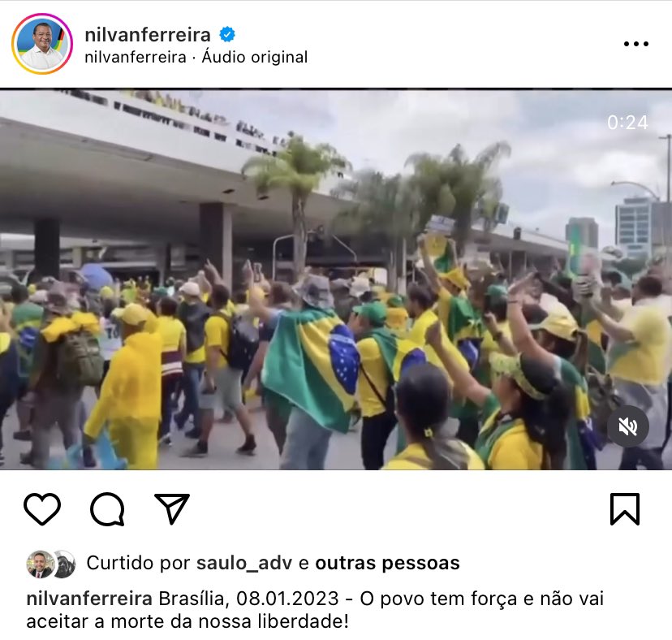672x640 pixels.
Task: Open nilvanferreira profile from header username
Action: [148, 35]
